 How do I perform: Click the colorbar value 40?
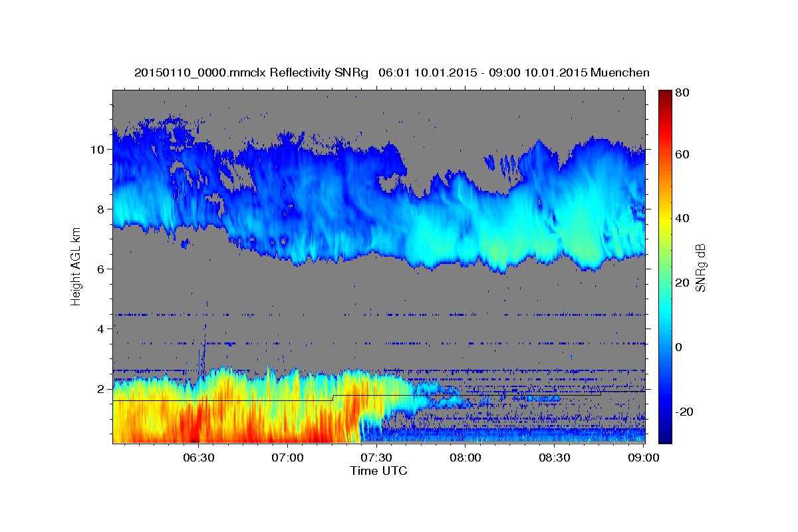coord(684,219)
